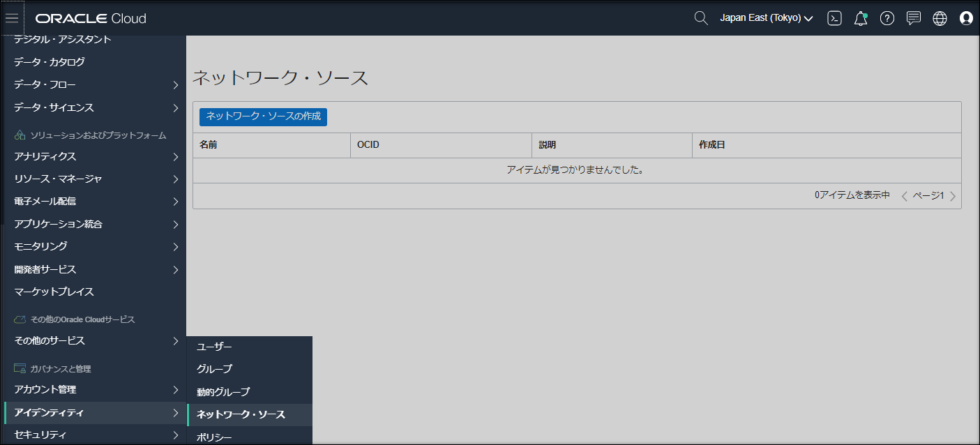Click ページ1 pagination label
Viewport: 980px width, 445px height.
click(x=928, y=196)
